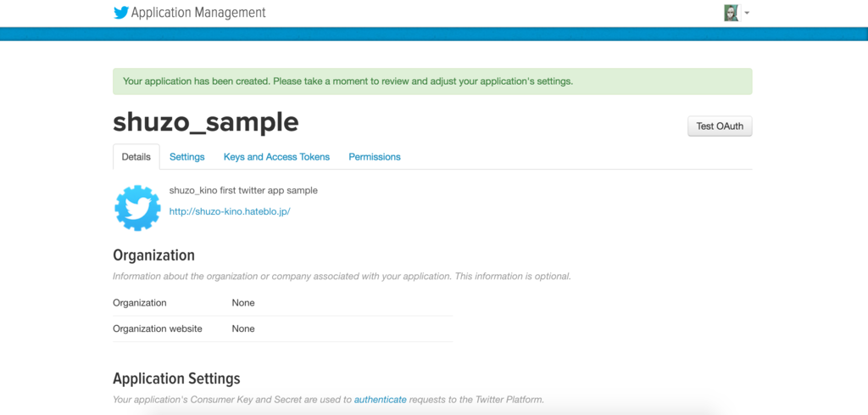The image size is (868, 415).
Task: Visit the shuzo-kino.hateblo.jp link
Action: [230, 211]
